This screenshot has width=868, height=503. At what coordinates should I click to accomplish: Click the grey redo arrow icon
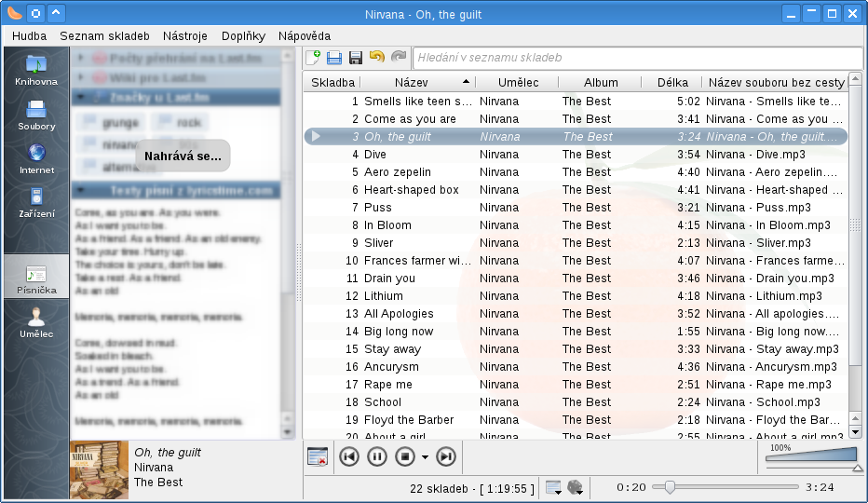click(398, 57)
